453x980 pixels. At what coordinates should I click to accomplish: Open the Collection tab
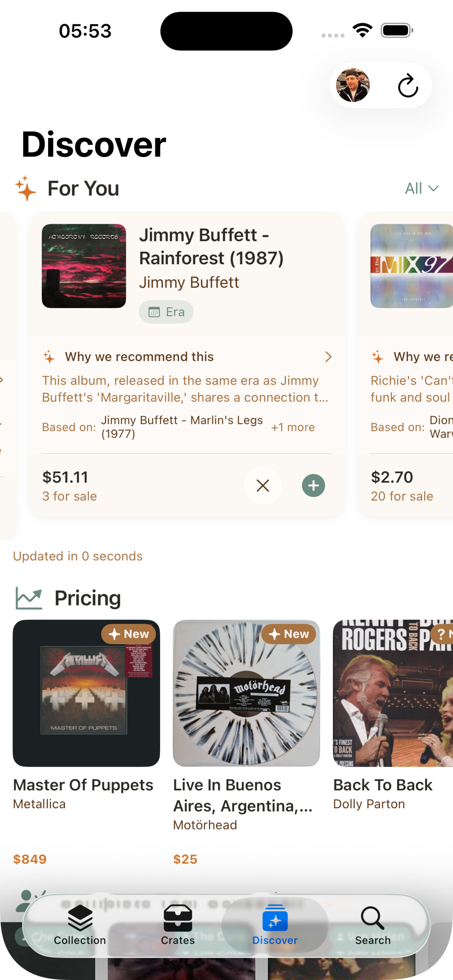click(80, 928)
